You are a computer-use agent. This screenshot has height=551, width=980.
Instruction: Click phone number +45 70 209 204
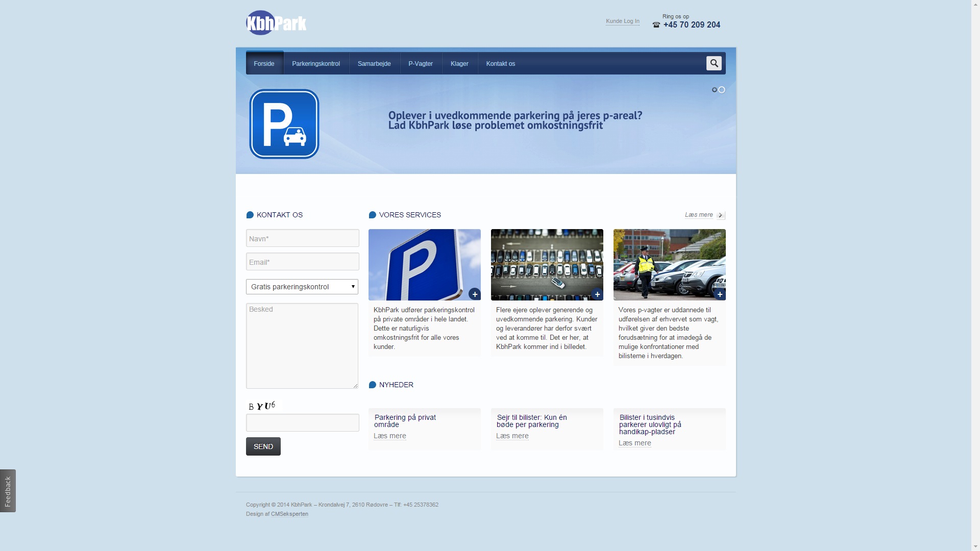692,25
